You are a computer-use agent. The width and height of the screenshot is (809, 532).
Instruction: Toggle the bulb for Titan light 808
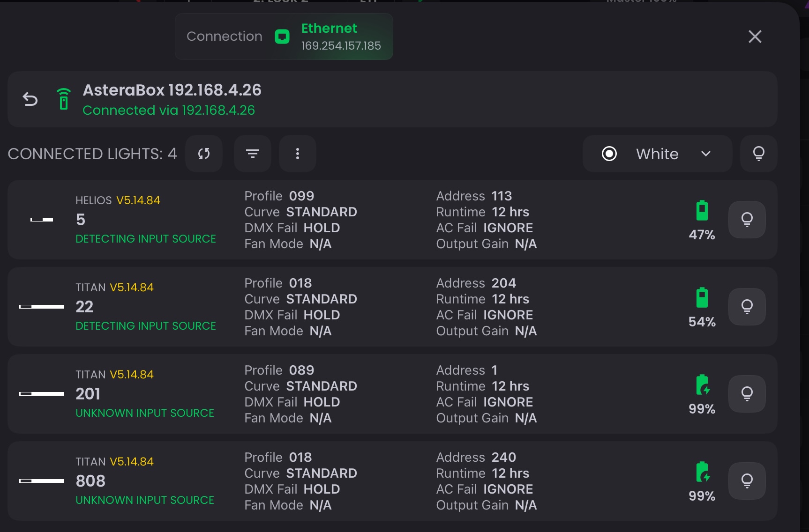pos(747,481)
